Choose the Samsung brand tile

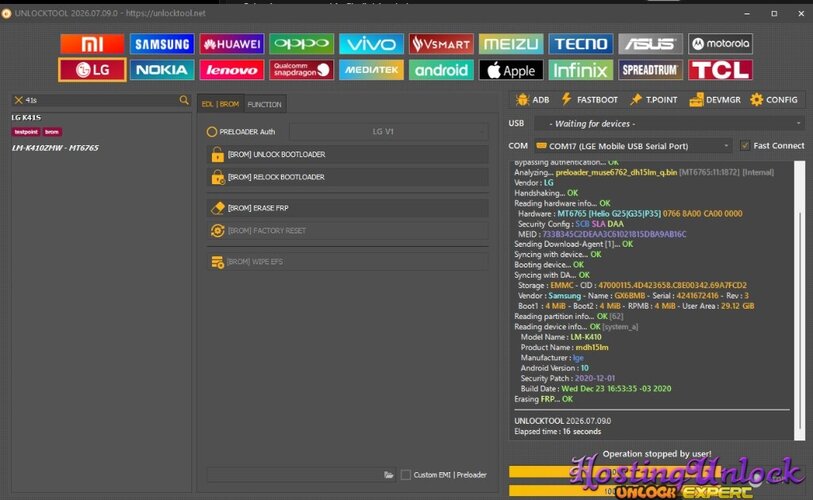coord(162,44)
